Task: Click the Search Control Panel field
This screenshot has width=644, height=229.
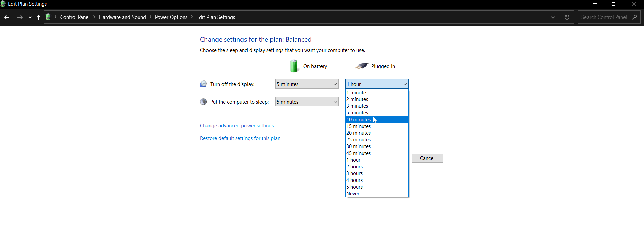Action: (x=604, y=17)
